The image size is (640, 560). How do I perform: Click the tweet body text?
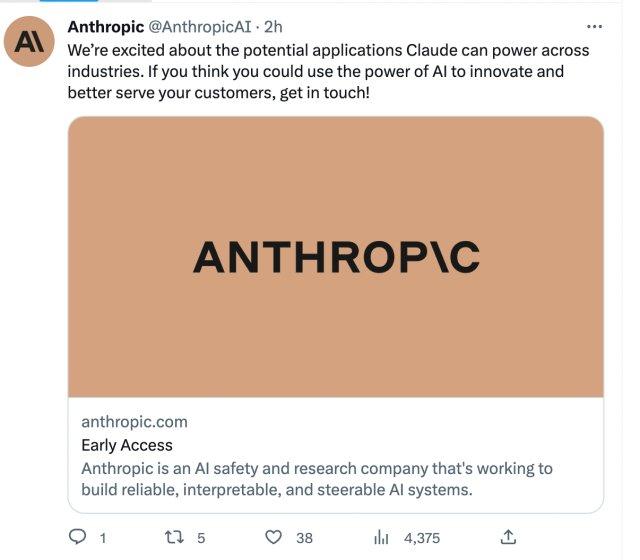click(x=328, y=71)
